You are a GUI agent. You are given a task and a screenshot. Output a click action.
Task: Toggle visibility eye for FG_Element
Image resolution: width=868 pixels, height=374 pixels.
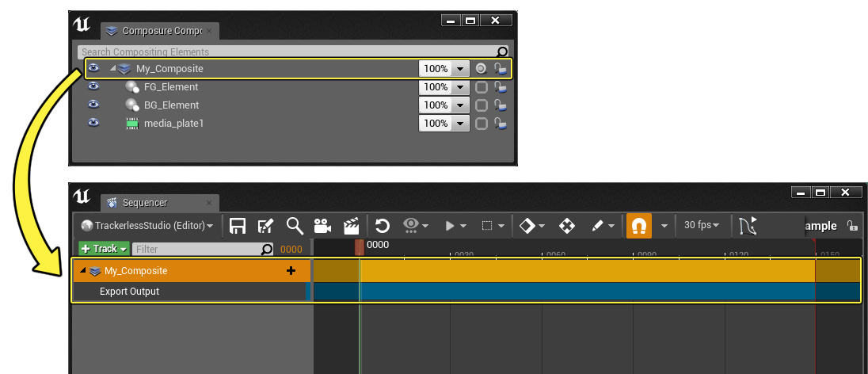(93, 86)
